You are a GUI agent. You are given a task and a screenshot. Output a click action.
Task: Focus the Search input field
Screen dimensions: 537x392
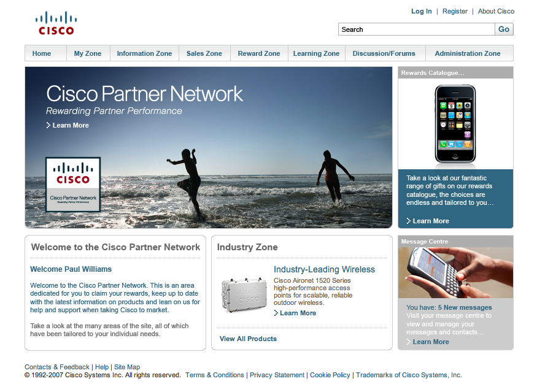(x=417, y=29)
